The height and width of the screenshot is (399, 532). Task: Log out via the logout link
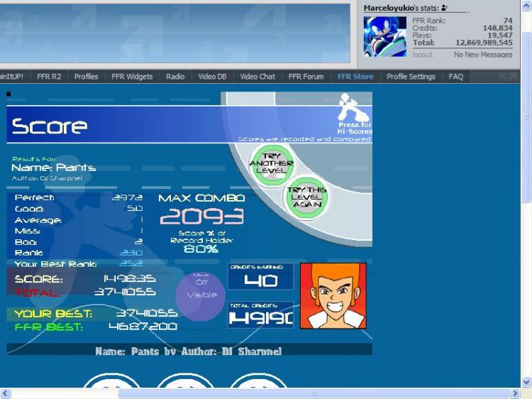[x=423, y=55]
